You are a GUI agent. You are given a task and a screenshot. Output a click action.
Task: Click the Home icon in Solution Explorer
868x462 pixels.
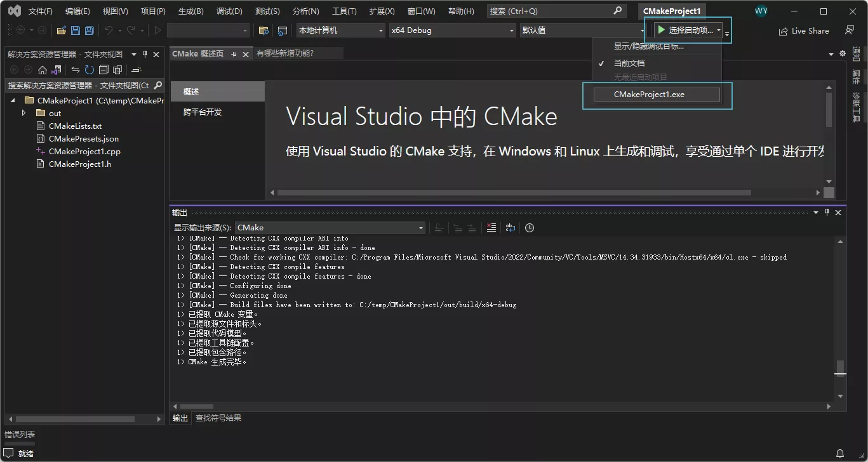pos(43,70)
